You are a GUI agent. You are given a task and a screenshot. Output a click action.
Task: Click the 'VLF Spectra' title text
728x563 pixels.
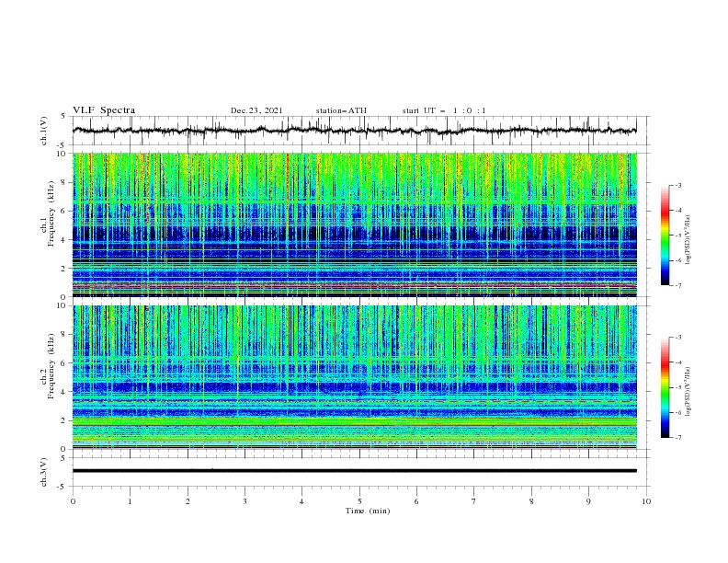[x=104, y=110]
